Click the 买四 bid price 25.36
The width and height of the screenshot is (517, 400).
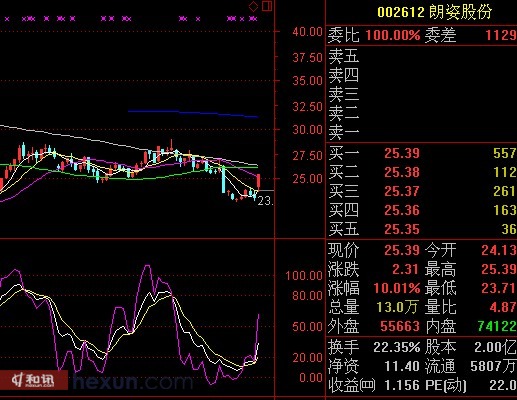402,210
